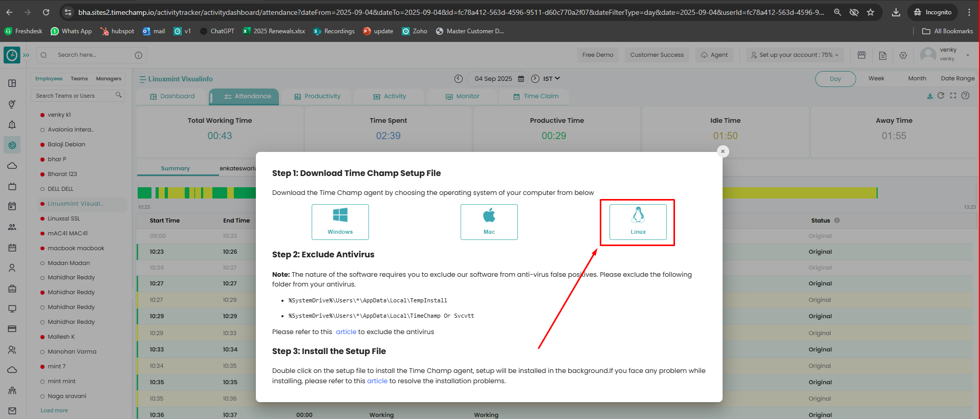Select employee Balaji Debian in the list
The width and height of the screenshot is (980, 419).
(67, 145)
